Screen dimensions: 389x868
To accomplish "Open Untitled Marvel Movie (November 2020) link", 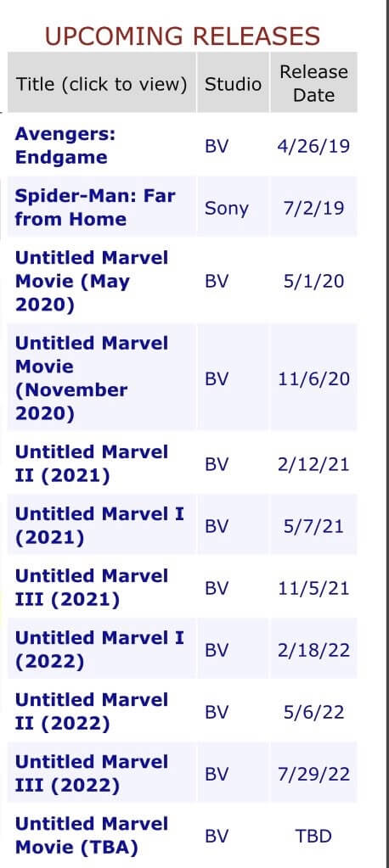I will [92, 378].
